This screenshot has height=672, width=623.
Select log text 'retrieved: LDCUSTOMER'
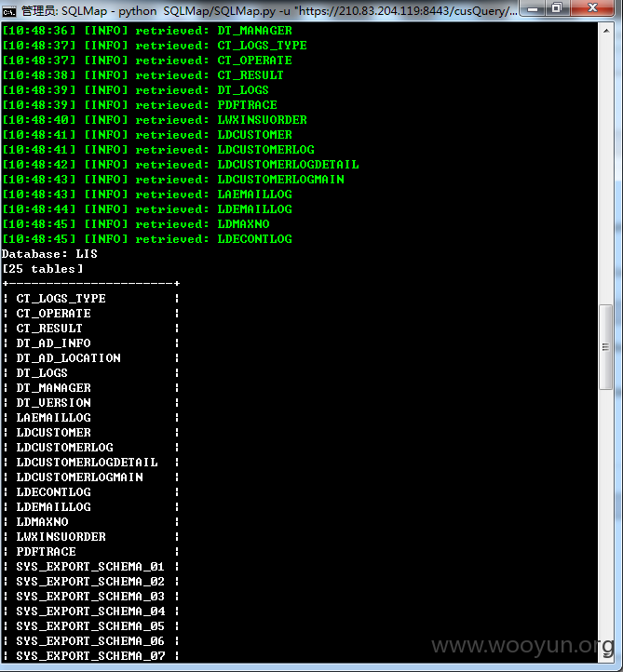pos(213,135)
